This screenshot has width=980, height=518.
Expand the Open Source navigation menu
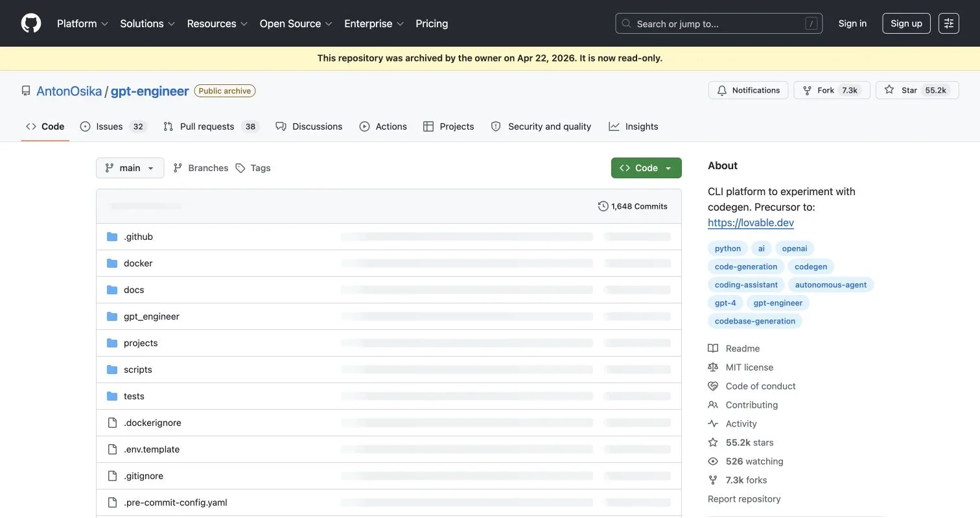(296, 23)
